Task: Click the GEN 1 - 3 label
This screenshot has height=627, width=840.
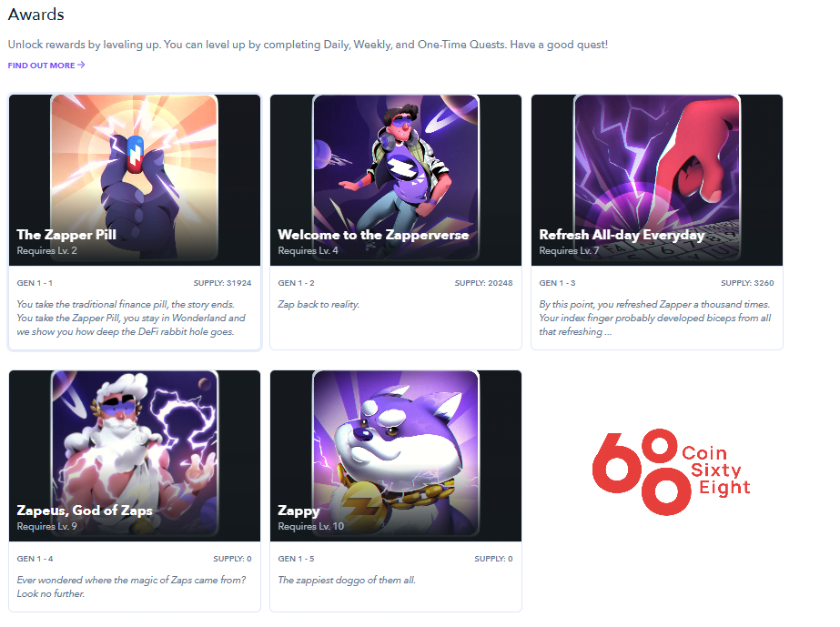Action: click(x=557, y=283)
